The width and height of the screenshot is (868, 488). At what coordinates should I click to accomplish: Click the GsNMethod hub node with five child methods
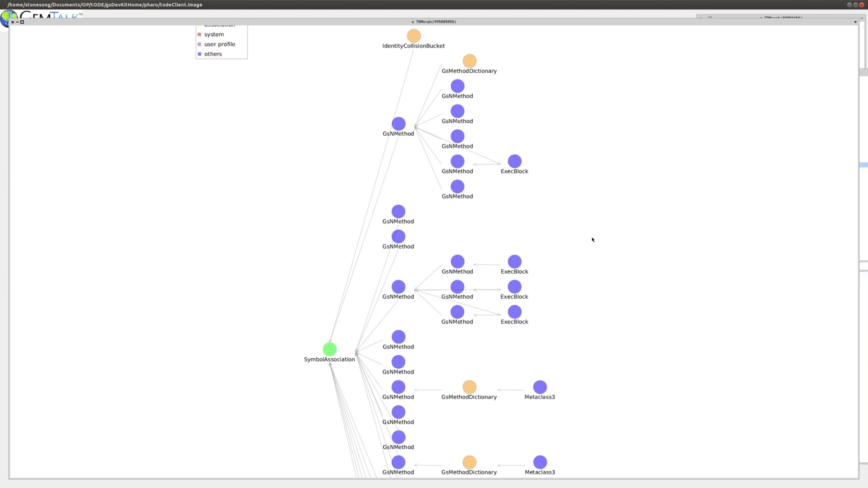point(399,124)
